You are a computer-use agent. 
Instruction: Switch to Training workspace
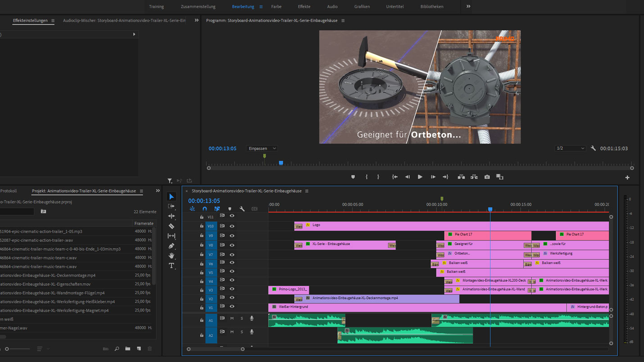(156, 7)
